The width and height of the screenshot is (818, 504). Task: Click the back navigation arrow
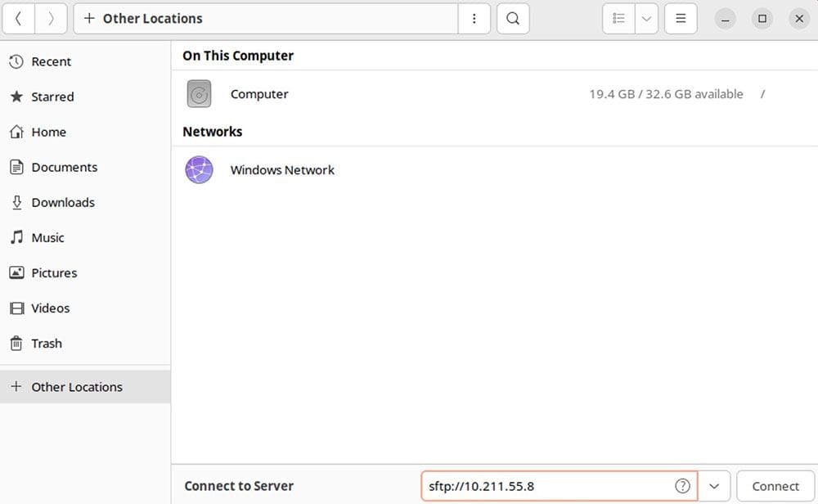(19, 19)
